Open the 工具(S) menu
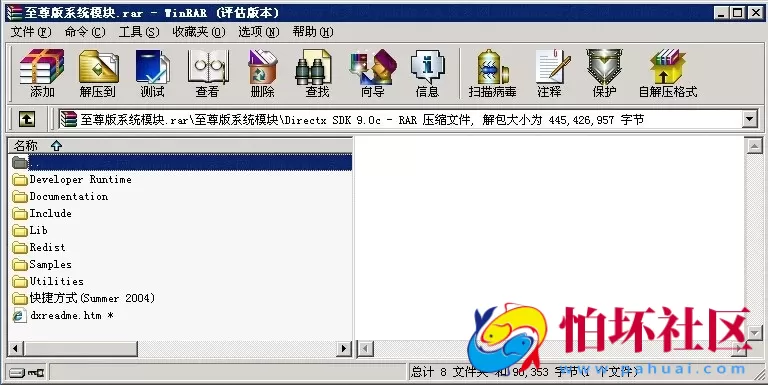The width and height of the screenshot is (768, 385). [x=139, y=32]
